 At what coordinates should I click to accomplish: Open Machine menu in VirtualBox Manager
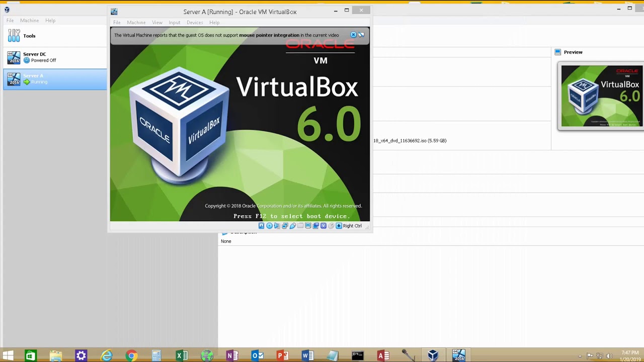point(29,21)
